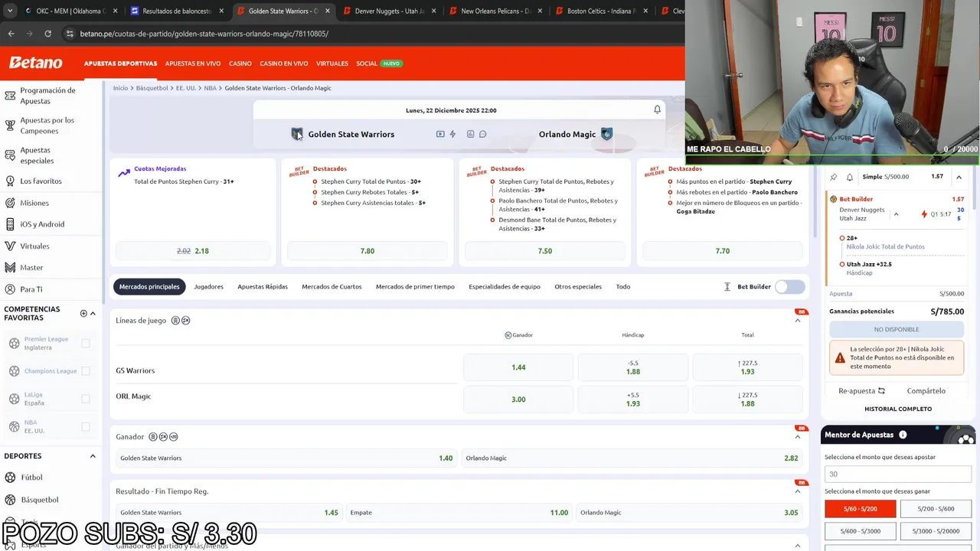Image resolution: width=980 pixels, height=551 pixels.
Task: Open live stream video icon in match header
Action: point(440,134)
